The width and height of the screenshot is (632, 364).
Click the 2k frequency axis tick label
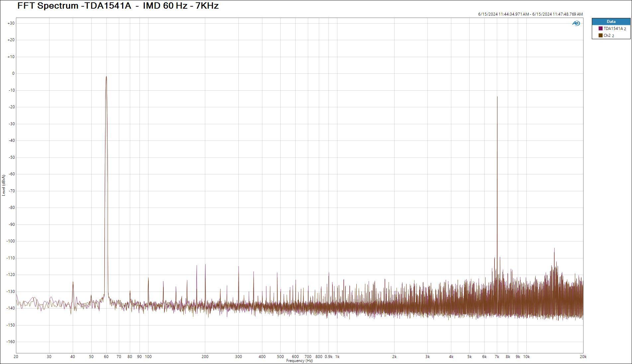click(x=394, y=357)
